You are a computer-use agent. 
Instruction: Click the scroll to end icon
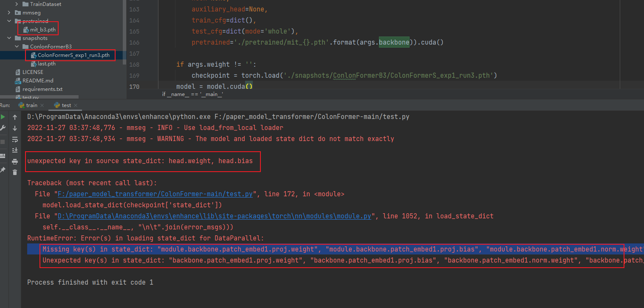pyautogui.click(x=15, y=150)
